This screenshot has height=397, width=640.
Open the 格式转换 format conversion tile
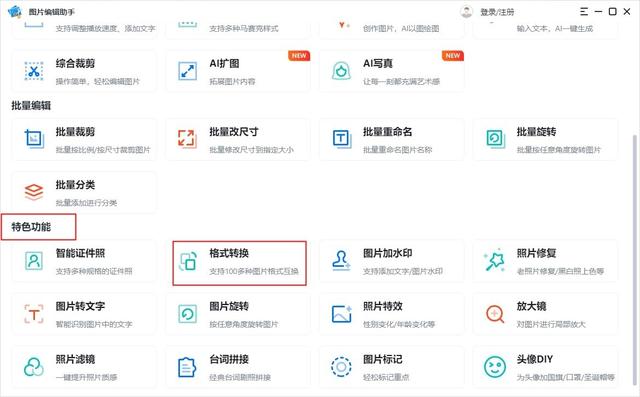[x=239, y=263]
